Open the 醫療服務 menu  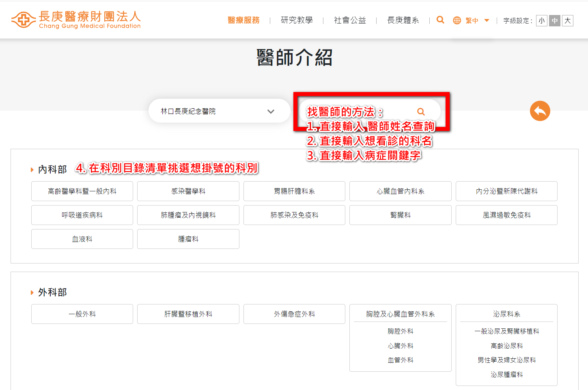tap(243, 20)
